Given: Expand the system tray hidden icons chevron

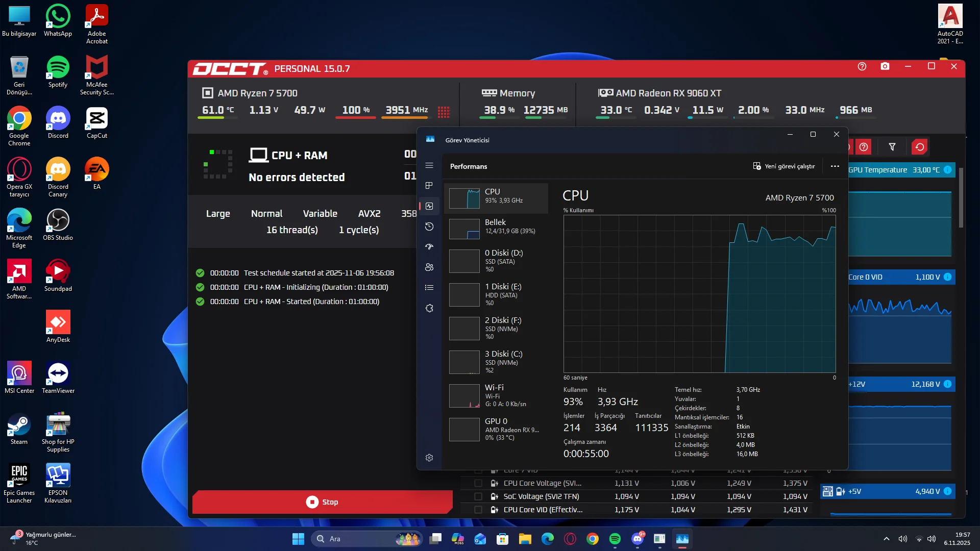Looking at the screenshot, I should pos(887,539).
